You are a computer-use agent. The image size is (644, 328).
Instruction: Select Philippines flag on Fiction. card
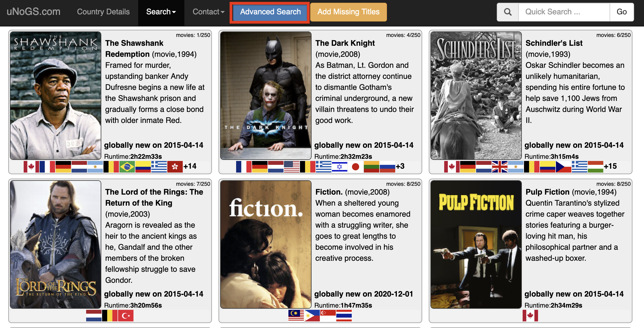click(x=312, y=316)
